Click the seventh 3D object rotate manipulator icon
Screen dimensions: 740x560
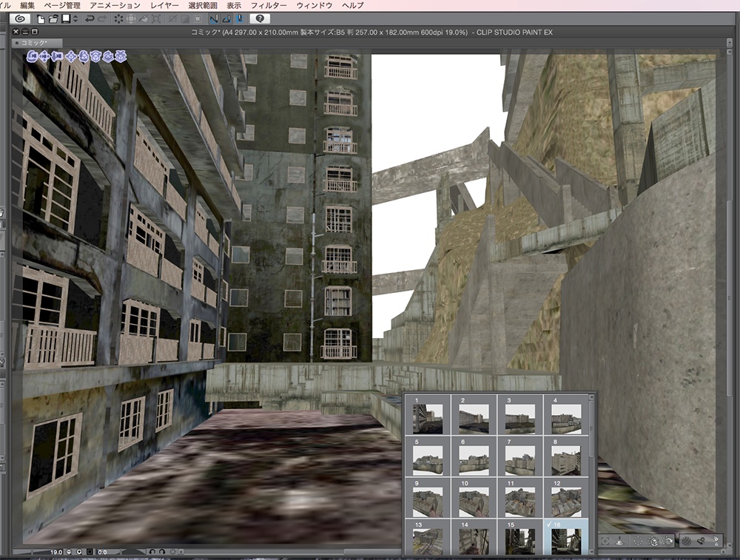[x=108, y=57]
